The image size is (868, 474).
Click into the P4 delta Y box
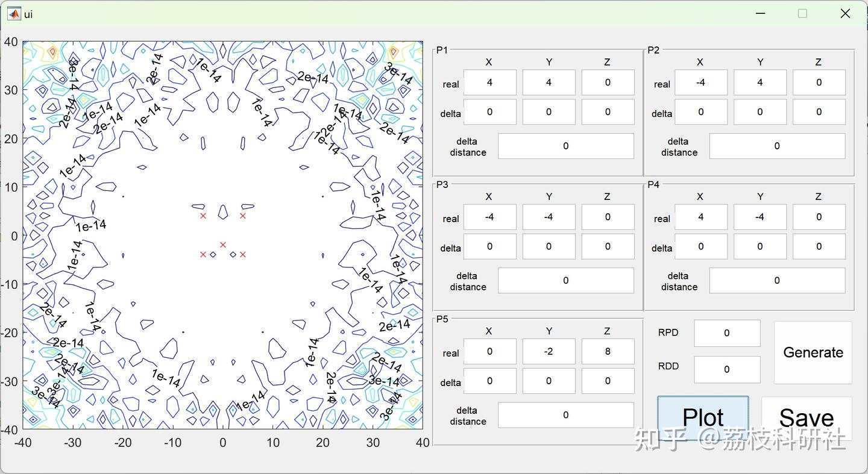[760, 246]
